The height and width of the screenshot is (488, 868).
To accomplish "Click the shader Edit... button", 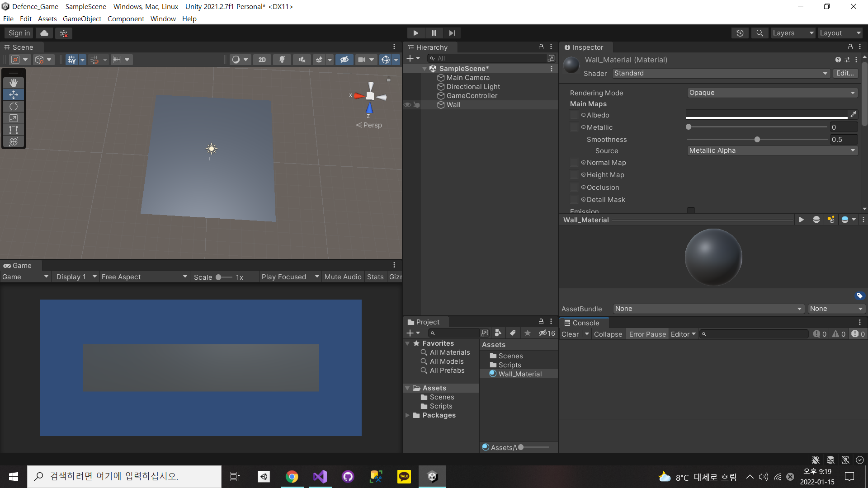I will [845, 73].
